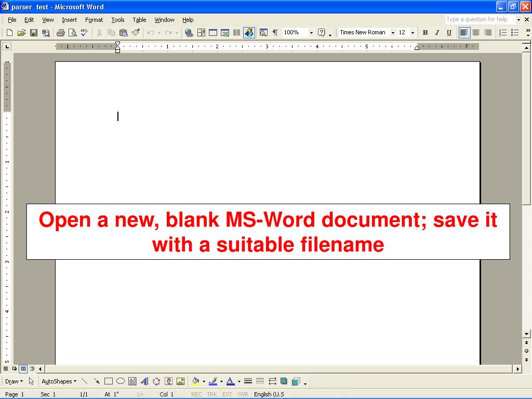Apply the blue Line Color brush
This screenshot has height=399, width=532.
click(213, 381)
